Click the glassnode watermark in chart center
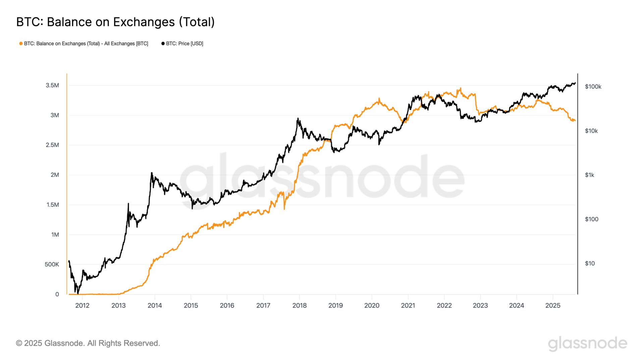644x362 pixels. click(x=322, y=176)
